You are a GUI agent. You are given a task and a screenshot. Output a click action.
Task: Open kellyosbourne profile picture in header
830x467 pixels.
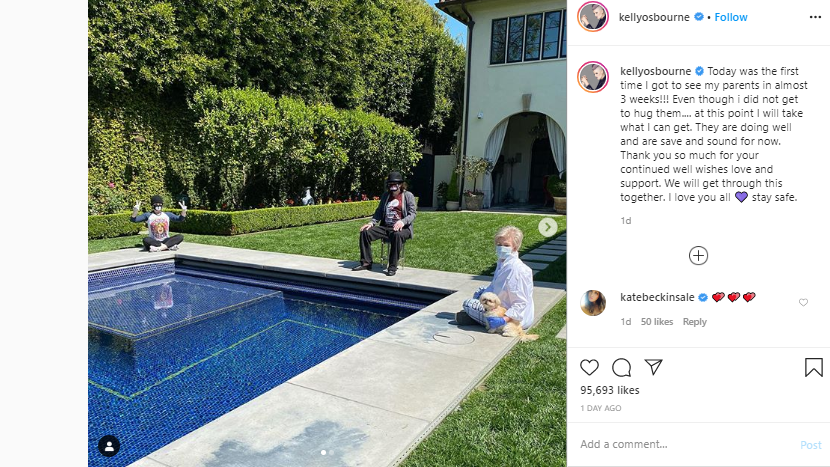point(593,16)
